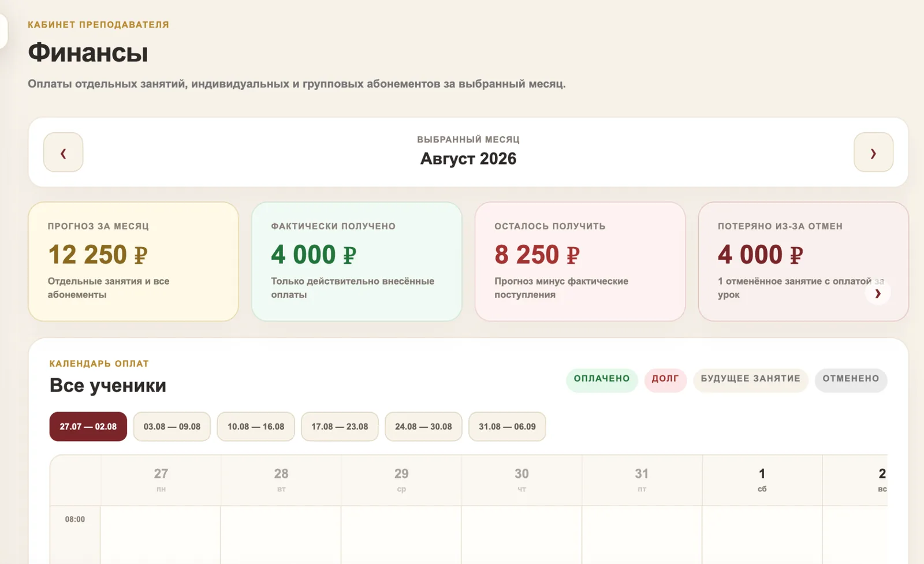
Task: Select week 10.08 — 16.08
Action: 256,427
